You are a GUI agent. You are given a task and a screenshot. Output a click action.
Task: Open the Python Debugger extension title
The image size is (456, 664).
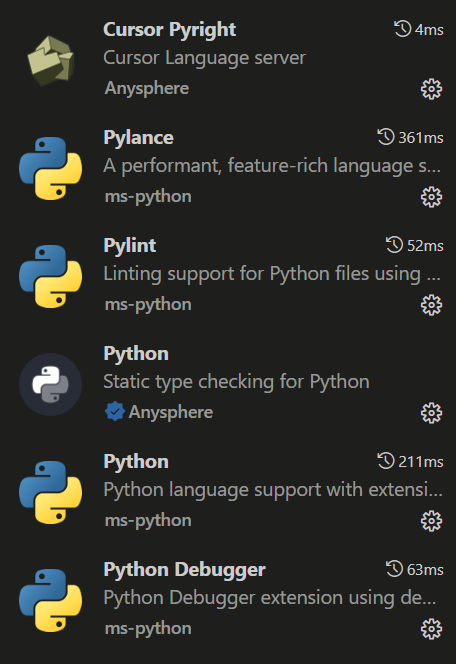[185, 570]
